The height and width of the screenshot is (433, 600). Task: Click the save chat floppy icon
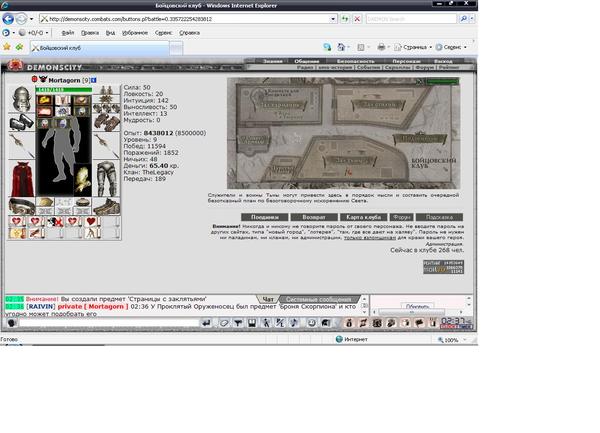pyautogui.click(x=252, y=323)
